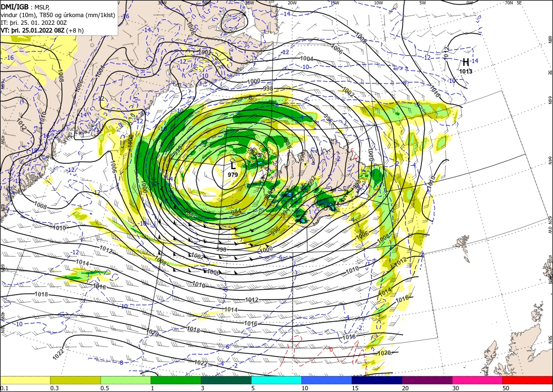
Task: Click the 'L' low pressure center marker
Action: pos(233,165)
